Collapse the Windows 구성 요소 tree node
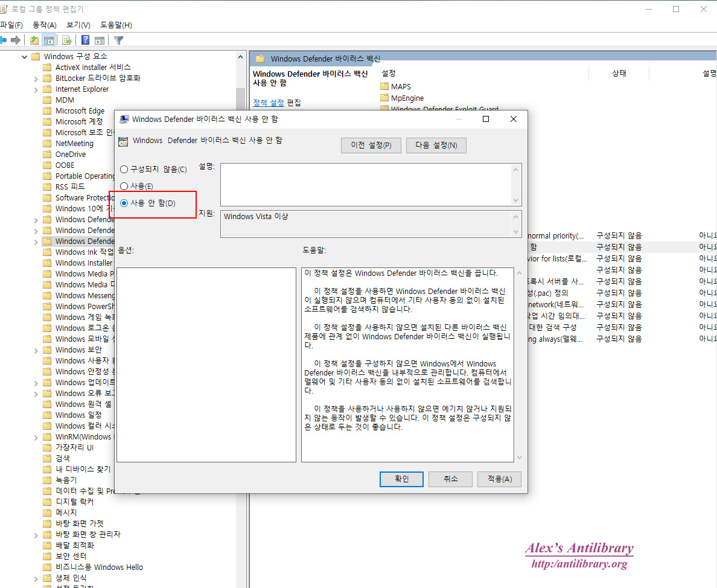This screenshot has height=588, width=717. [x=24, y=57]
